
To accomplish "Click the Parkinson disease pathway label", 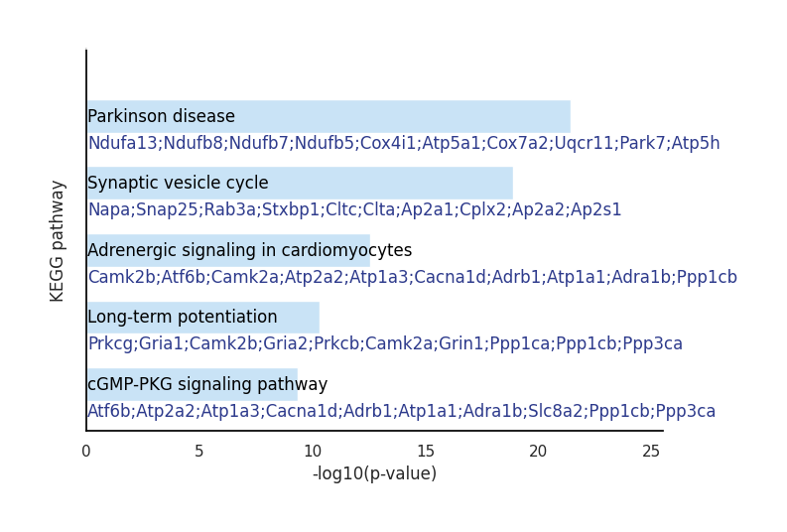I will 161,116.
